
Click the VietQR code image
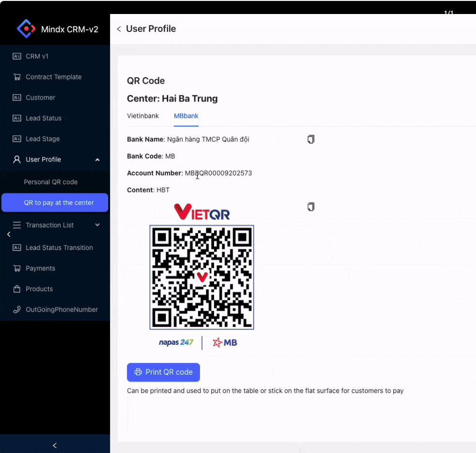202,277
